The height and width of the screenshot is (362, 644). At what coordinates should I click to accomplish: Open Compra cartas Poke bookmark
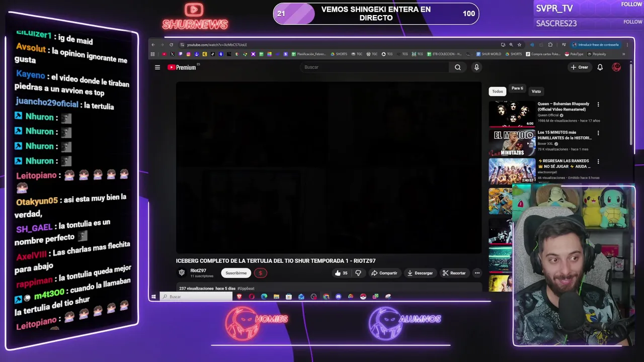[x=543, y=54]
